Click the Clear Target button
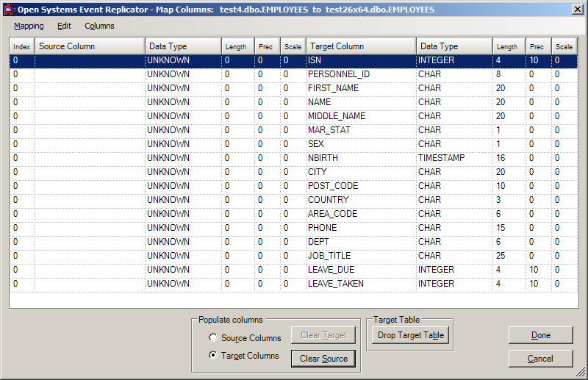Screen dimensions: 588x380 coord(323,335)
